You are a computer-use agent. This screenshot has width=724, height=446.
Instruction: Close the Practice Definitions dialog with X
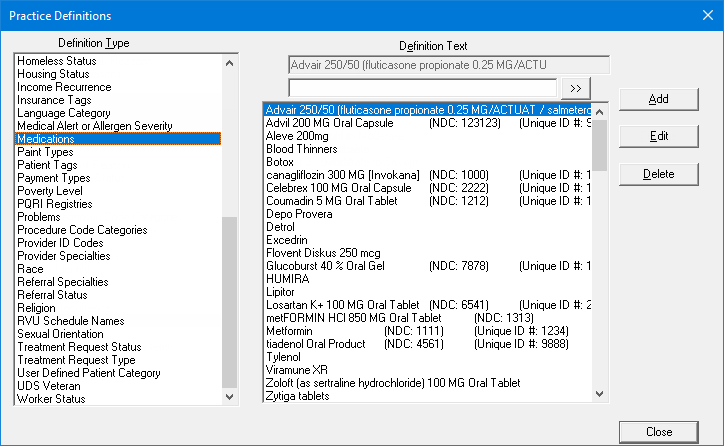[708, 15]
